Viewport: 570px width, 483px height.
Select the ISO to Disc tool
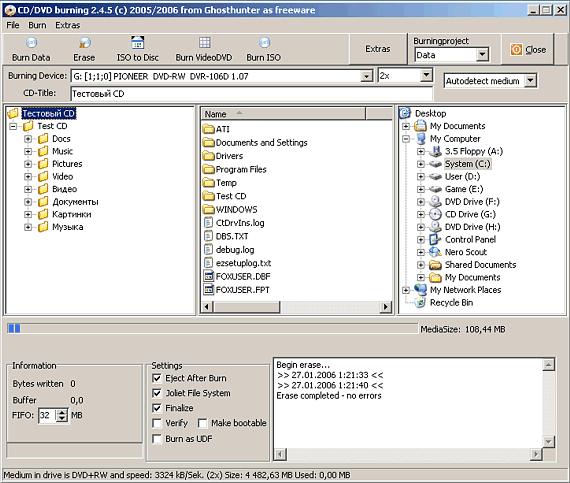tap(137, 49)
